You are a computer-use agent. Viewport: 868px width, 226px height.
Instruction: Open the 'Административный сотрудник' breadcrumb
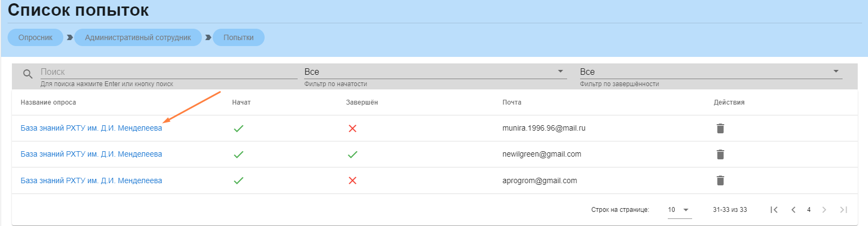coord(138,37)
